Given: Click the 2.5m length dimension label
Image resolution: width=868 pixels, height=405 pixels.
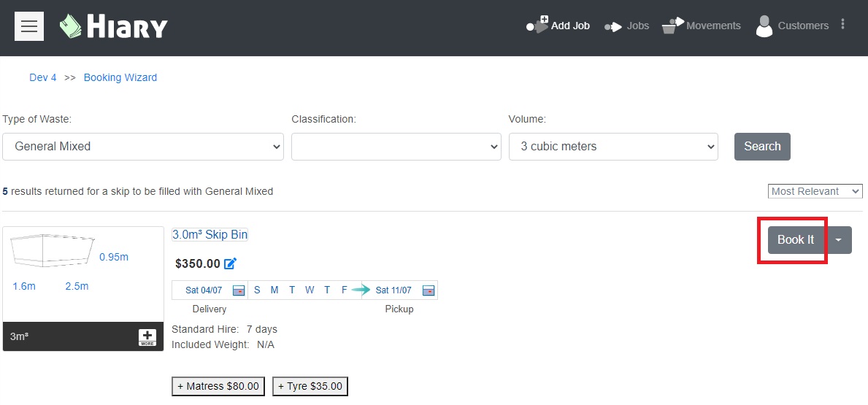Looking at the screenshot, I should (x=77, y=286).
